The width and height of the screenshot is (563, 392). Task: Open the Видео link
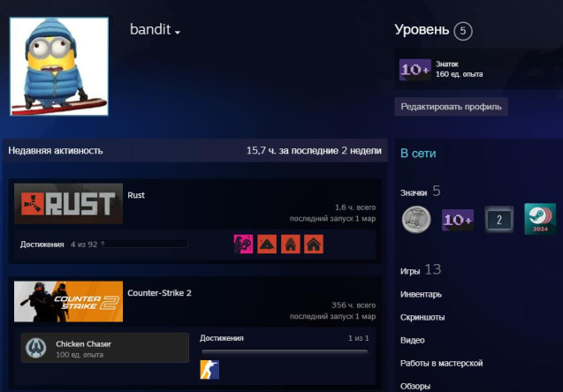click(412, 341)
